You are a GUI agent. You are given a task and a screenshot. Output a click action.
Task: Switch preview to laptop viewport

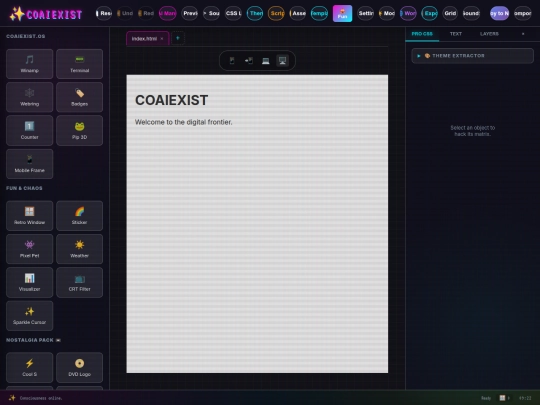pyautogui.click(x=266, y=61)
